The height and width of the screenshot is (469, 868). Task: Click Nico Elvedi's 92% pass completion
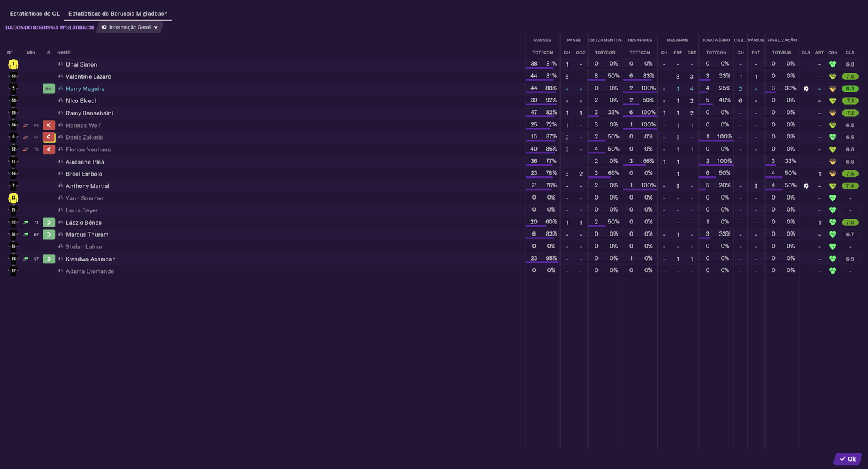pos(551,100)
